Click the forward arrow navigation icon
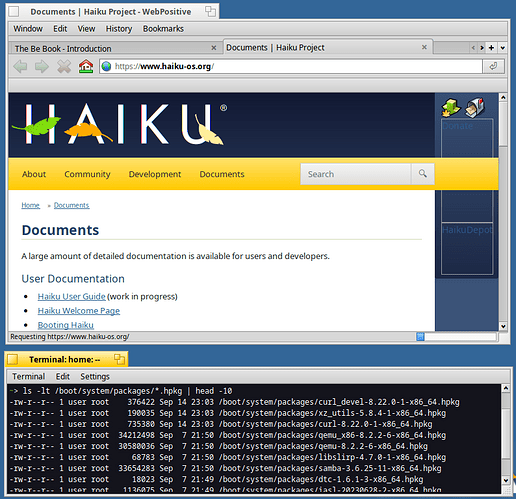This screenshot has width=516, height=499. tap(42, 66)
